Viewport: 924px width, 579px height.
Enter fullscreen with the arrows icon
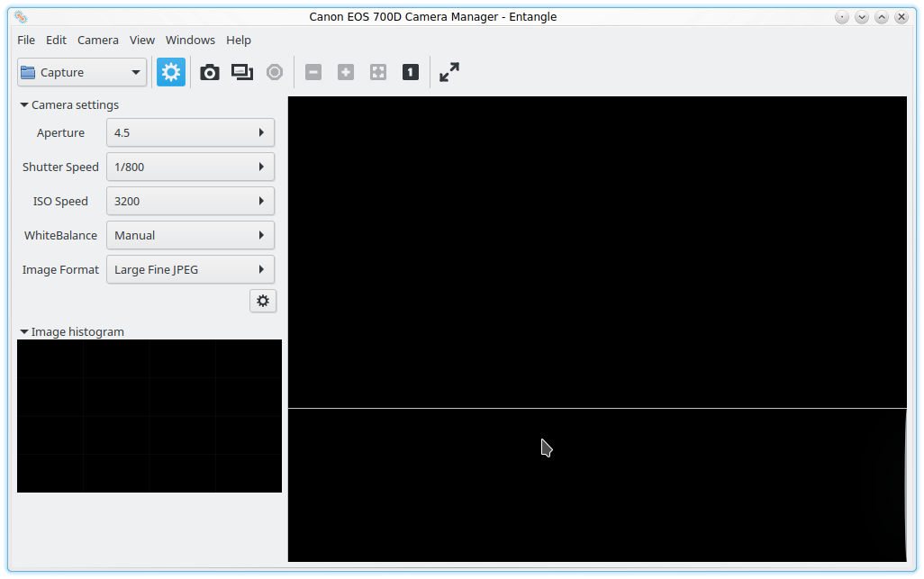coord(449,72)
